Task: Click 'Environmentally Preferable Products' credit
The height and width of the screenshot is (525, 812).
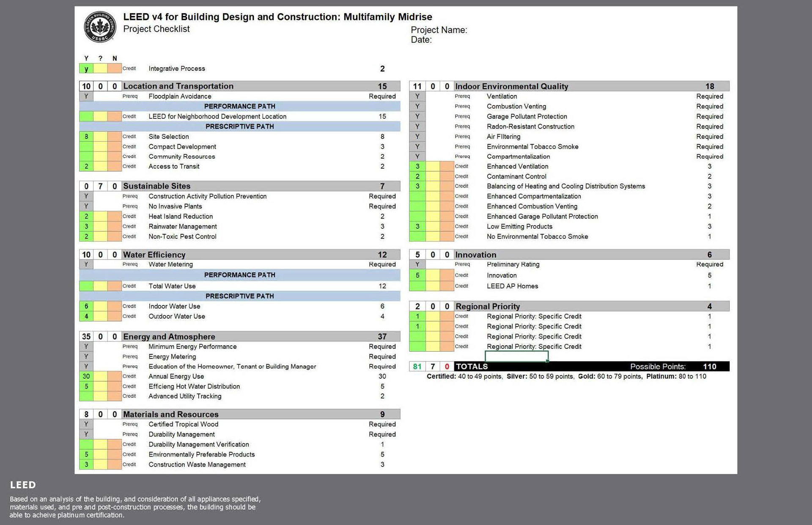Action: [x=202, y=454]
